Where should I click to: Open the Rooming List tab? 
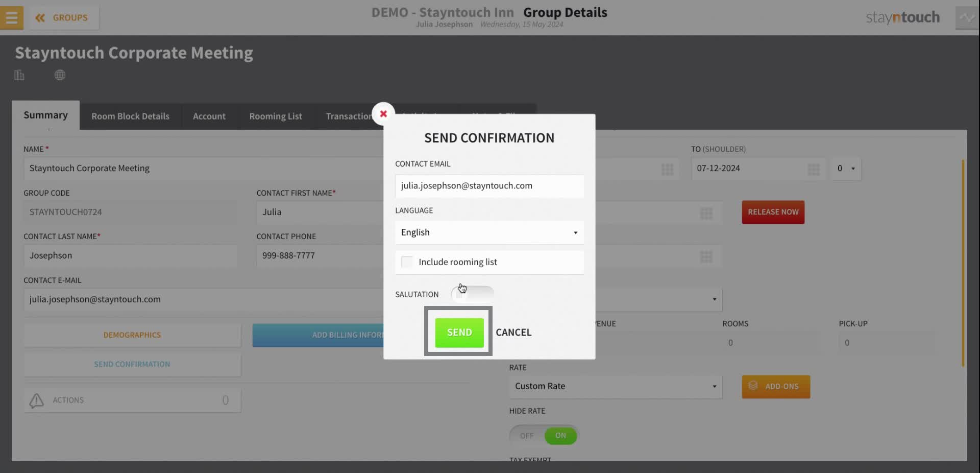[276, 116]
